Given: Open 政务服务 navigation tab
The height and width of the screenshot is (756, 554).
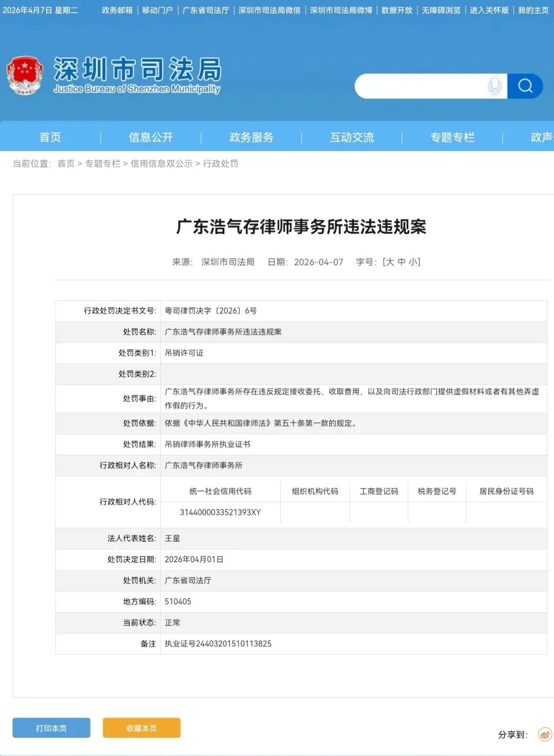Looking at the screenshot, I should 251,137.
